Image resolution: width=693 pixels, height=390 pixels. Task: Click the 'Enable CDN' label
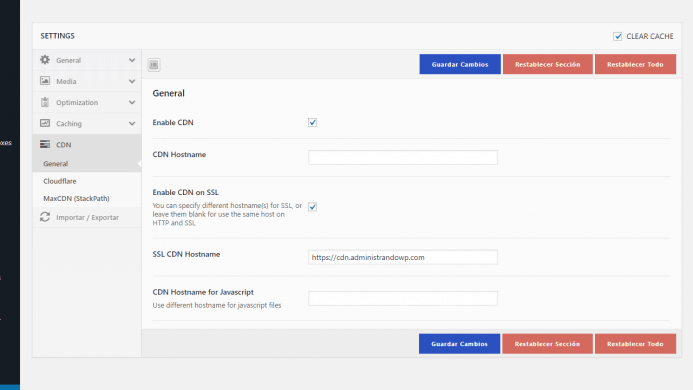[173, 122]
